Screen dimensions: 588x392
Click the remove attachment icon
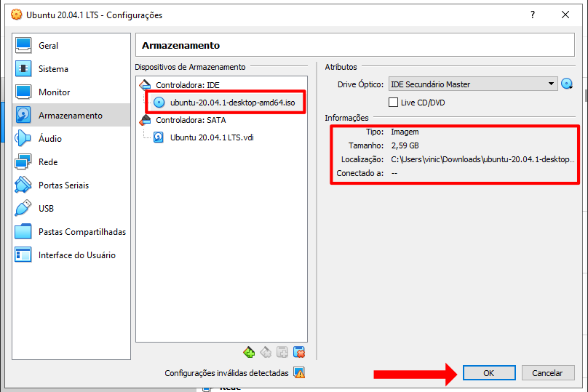(x=299, y=352)
